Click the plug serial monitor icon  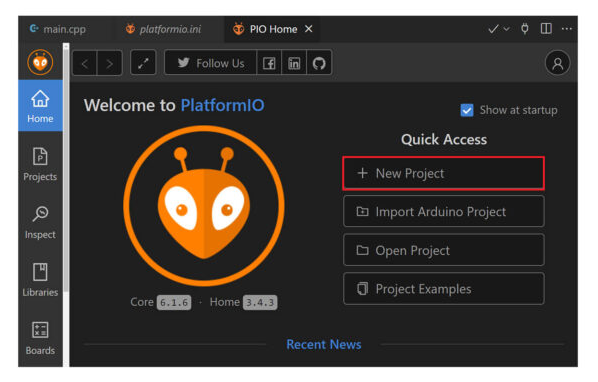coord(525,29)
